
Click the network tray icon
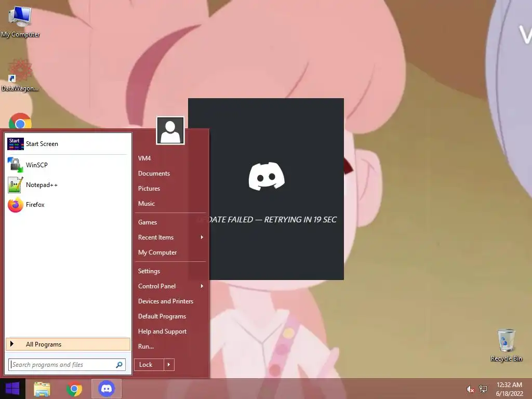[x=483, y=389]
